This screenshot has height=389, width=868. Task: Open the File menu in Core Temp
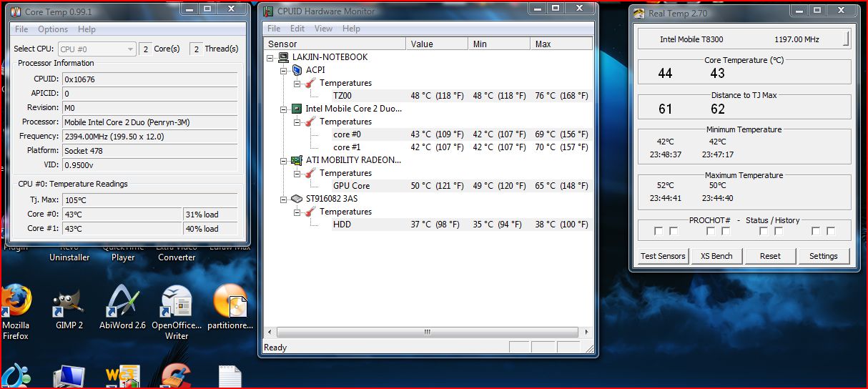click(x=21, y=29)
